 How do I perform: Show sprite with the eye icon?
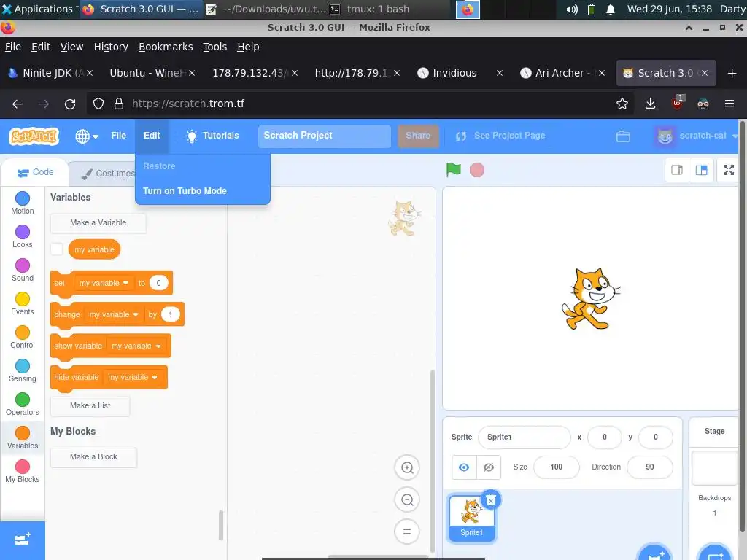tap(464, 467)
